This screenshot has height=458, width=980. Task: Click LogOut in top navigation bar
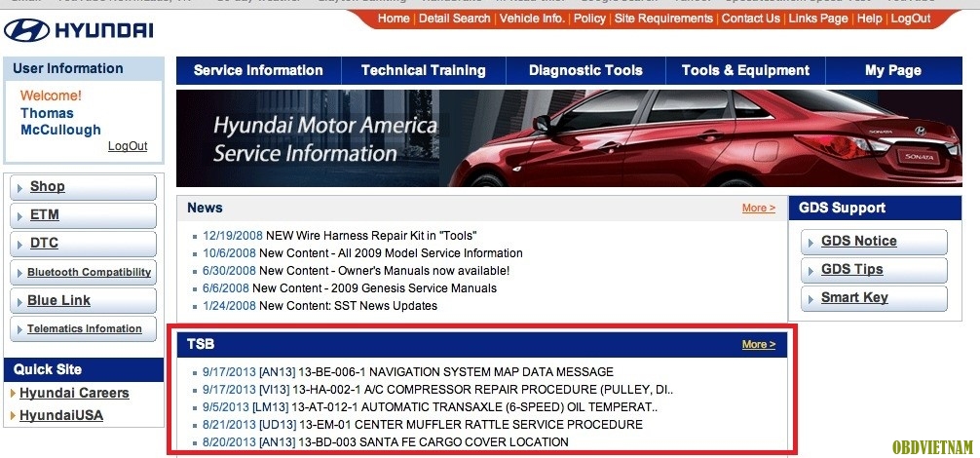tap(911, 19)
